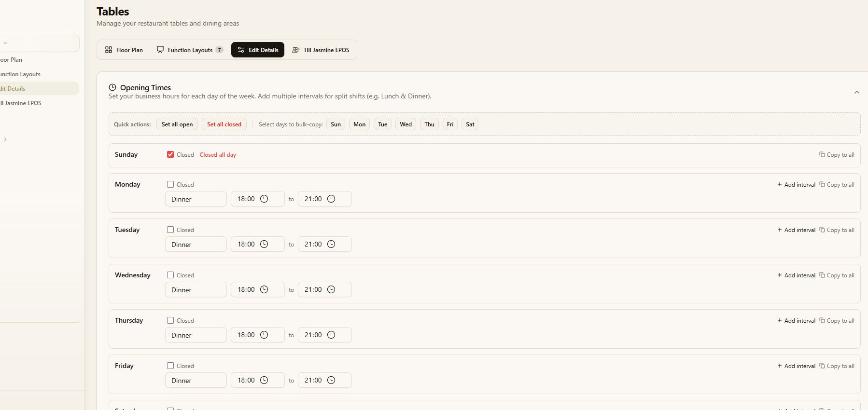The height and width of the screenshot is (410, 868).
Task: Click the Function Layouts presentation icon
Action: [160, 50]
